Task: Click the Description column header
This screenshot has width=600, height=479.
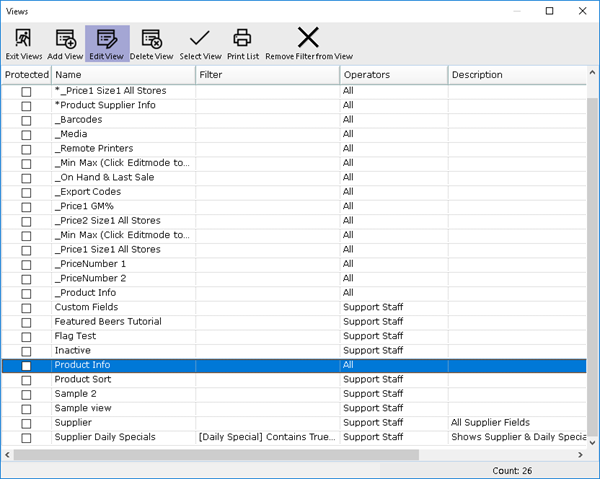Action: [517, 75]
